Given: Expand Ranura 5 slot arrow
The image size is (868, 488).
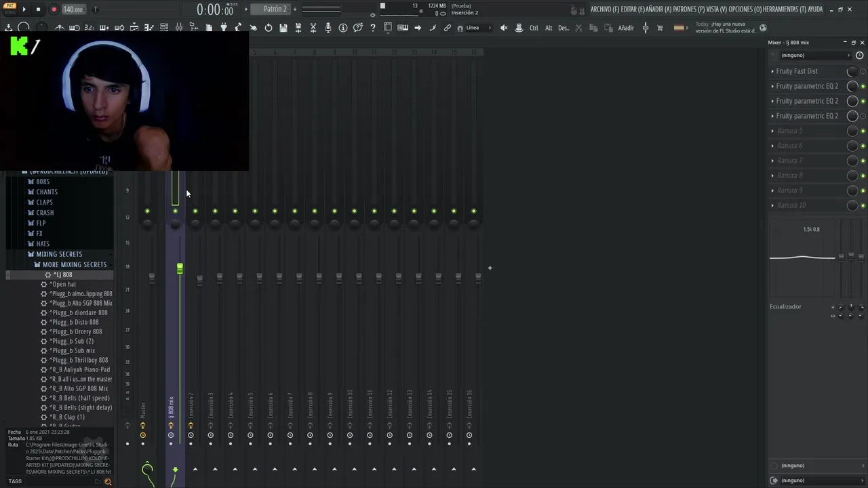Looking at the screenshot, I should (772, 131).
